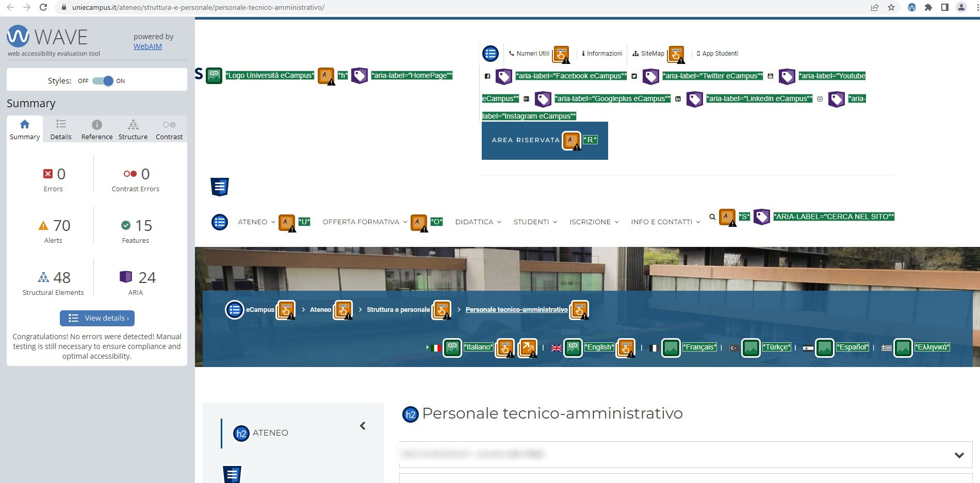Viewport: 980px width, 483px height.
Task: Switch to the Contrast tab
Action: click(x=169, y=130)
